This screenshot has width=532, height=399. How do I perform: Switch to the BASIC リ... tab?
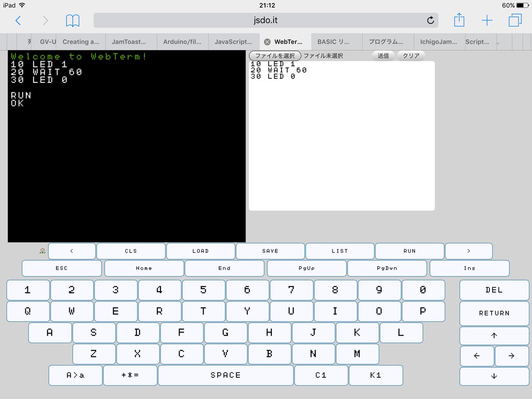[x=337, y=42]
